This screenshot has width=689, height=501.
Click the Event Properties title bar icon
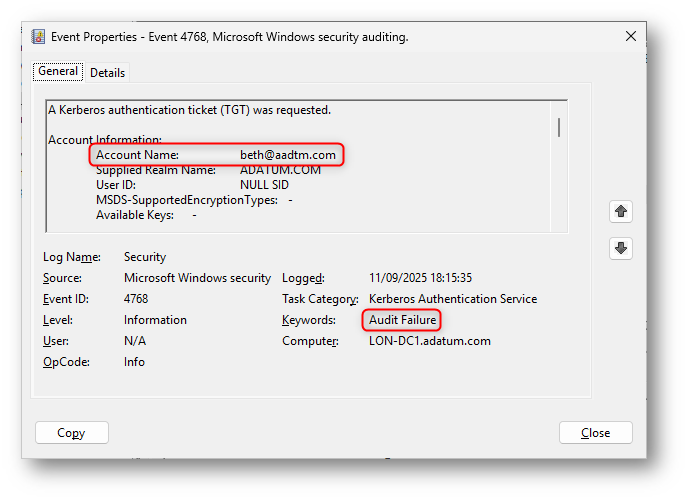pos(39,37)
